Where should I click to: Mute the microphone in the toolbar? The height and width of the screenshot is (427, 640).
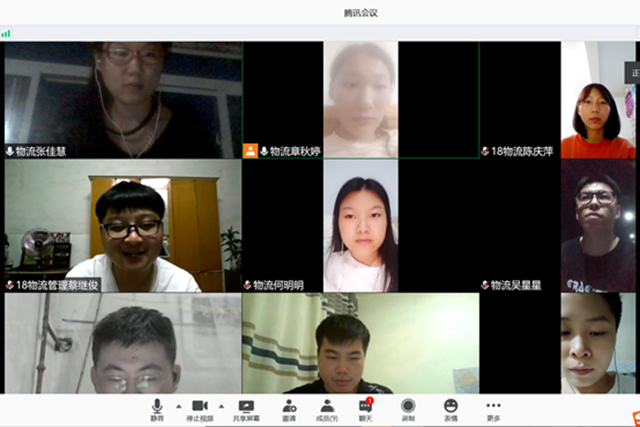coord(157,408)
